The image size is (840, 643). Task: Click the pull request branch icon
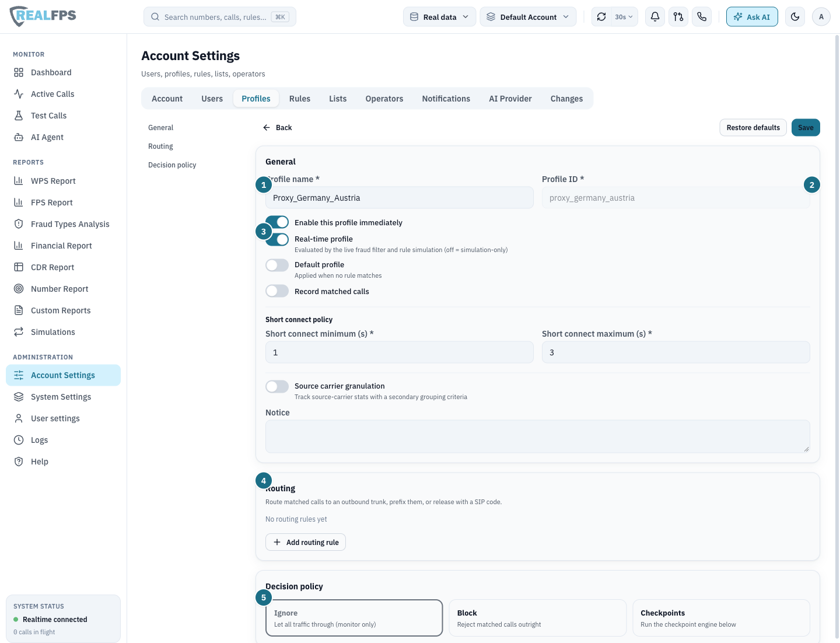pyautogui.click(x=678, y=17)
